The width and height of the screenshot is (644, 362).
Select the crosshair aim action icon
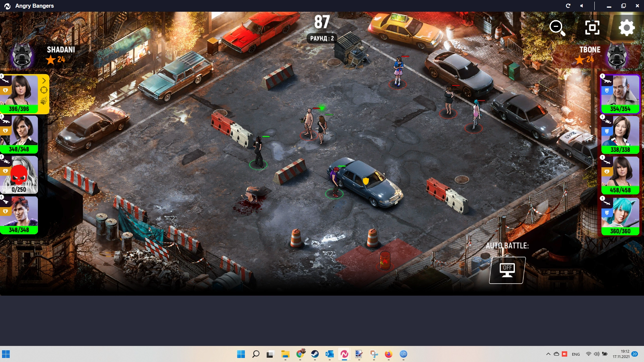point(44,90)
